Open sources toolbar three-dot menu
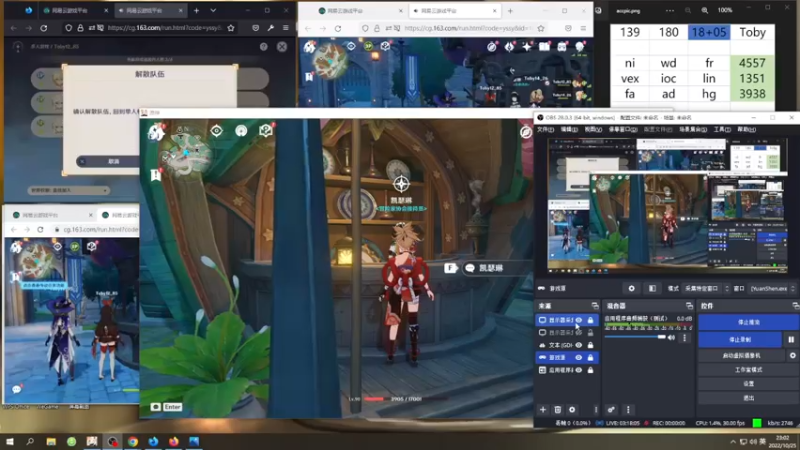The height and width of the screenshot is (450, 800). pyautogui.click(x=595, y=410)
